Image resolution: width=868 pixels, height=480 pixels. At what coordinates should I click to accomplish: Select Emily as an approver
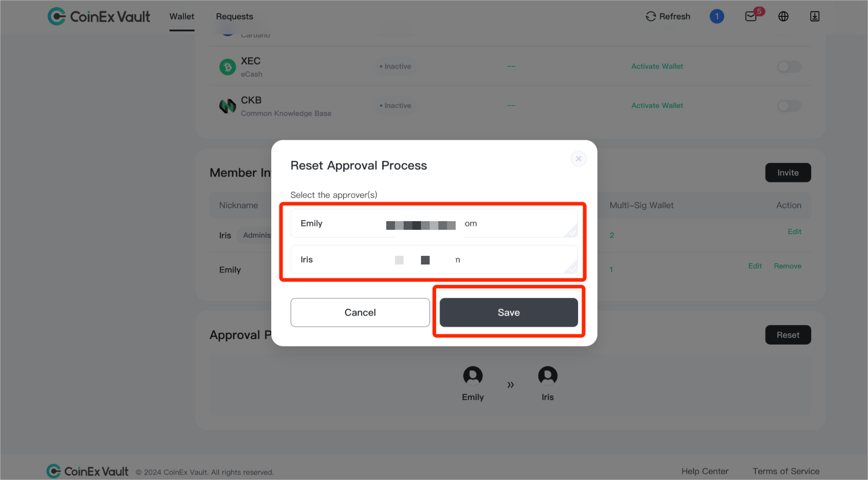tap(434, 223)
